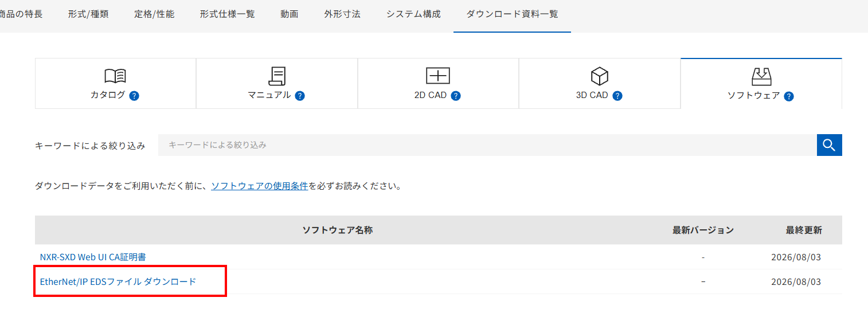Viewport: 868px width, 313px height.
Task: Select the カタログ book icon tab
Action: tap(115, 84)
